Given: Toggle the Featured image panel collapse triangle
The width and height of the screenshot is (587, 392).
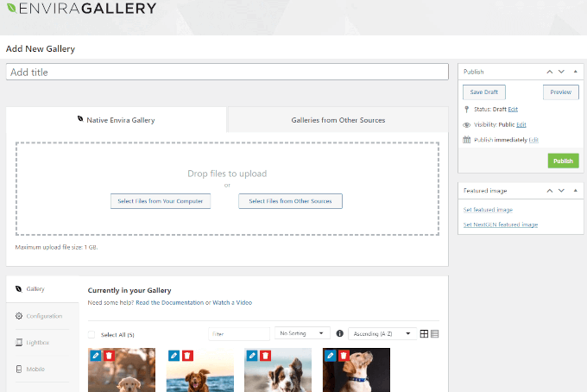Looking at the screenshot, I should [x=573, y=190].
